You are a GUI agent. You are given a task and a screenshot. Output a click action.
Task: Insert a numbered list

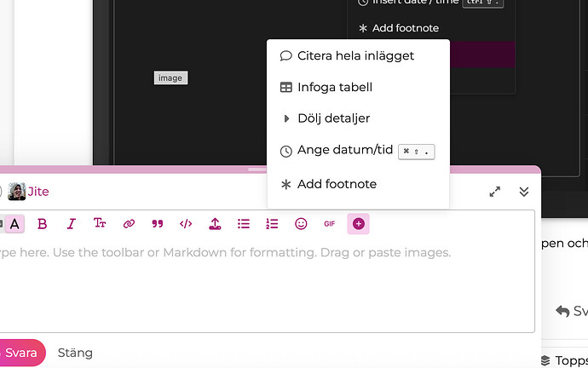pos(272,224)
